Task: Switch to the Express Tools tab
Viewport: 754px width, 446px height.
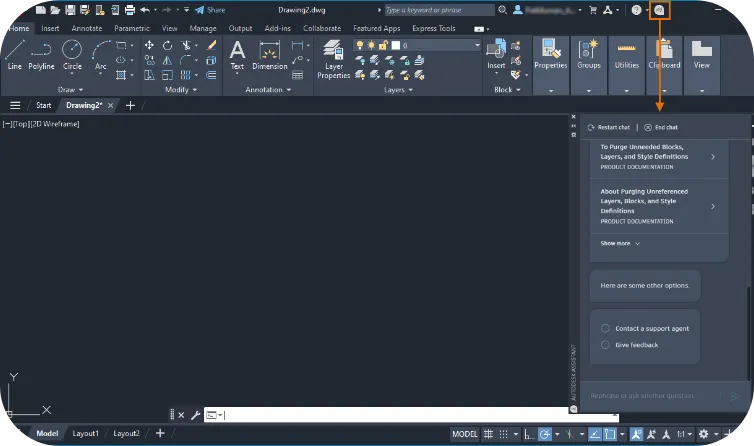Action: click(434, 28)
